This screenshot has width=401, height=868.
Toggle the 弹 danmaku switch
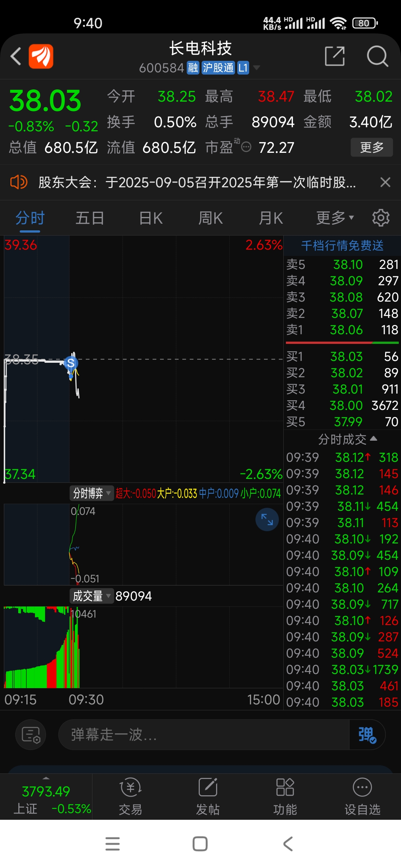pyautogui.click(x=367, y=734)
